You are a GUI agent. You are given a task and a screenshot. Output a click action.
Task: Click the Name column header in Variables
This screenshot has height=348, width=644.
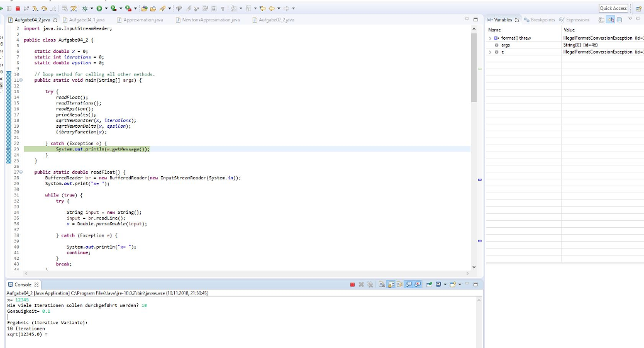[x=524, y=30]
